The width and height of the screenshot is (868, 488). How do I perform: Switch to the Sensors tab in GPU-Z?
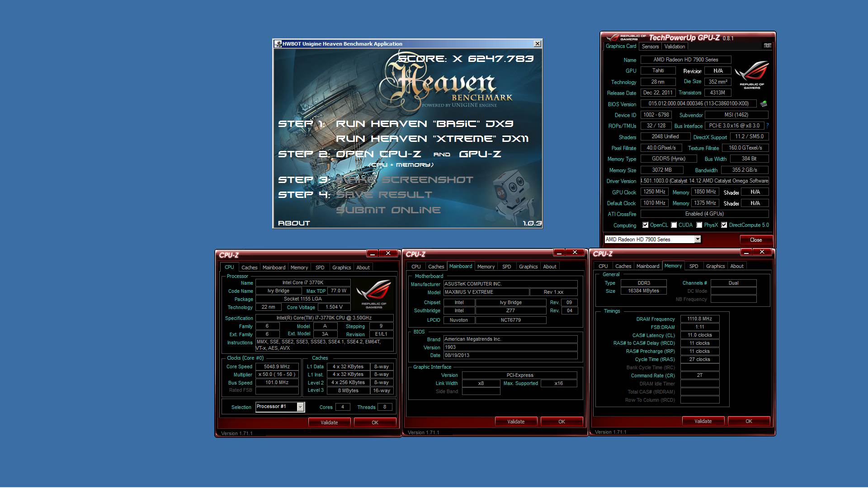click(x=650, y=47)
